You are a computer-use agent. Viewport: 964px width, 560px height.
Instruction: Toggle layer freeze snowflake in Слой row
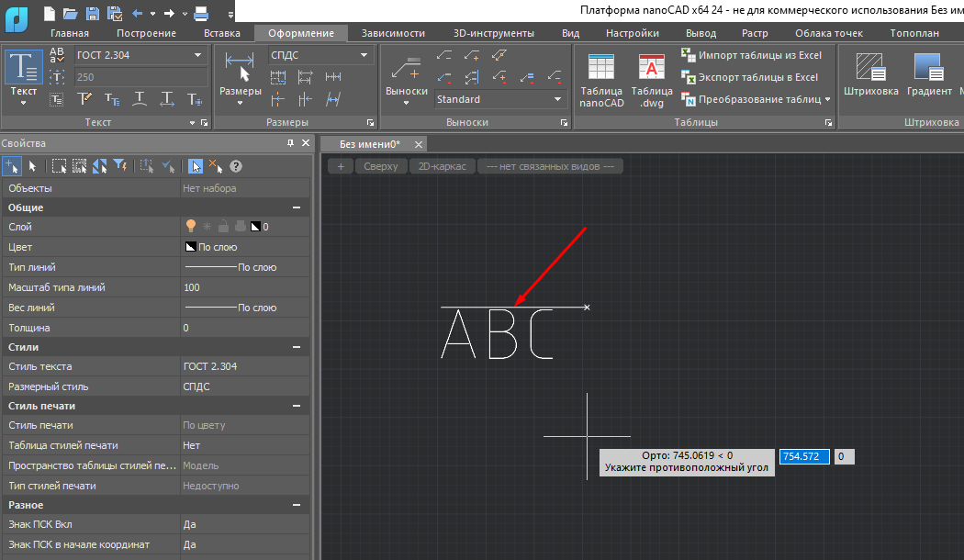pos(207,226)
